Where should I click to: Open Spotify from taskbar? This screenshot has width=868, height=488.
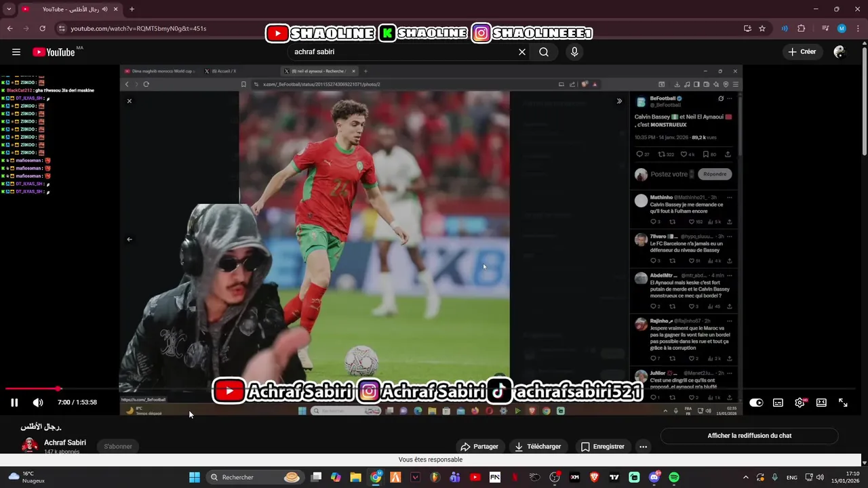tap(673, 477)
